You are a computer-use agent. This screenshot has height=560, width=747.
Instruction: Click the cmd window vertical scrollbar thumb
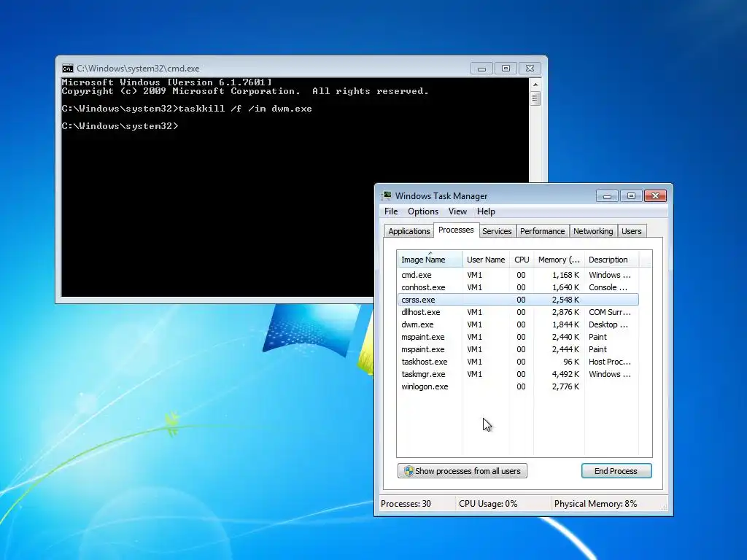[535, 98]
